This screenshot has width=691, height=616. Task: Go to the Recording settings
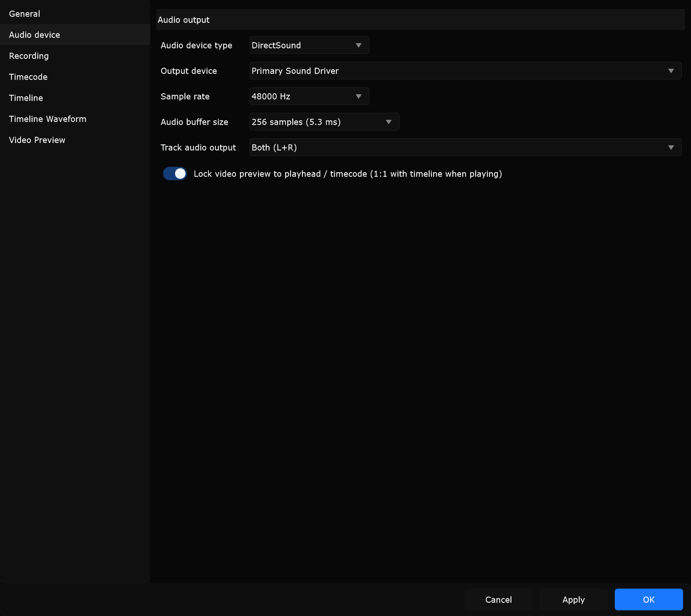pyautogui.click(x=75, y=56)
